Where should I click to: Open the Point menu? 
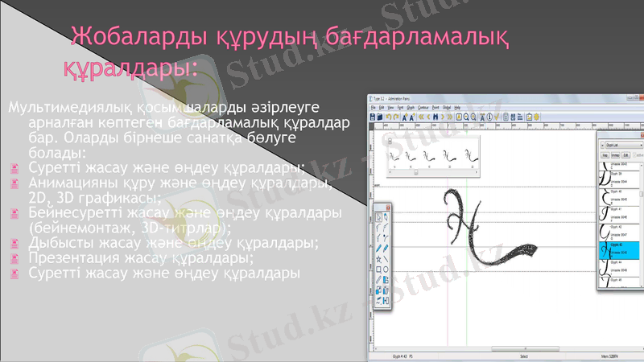(x=436, y=108)
